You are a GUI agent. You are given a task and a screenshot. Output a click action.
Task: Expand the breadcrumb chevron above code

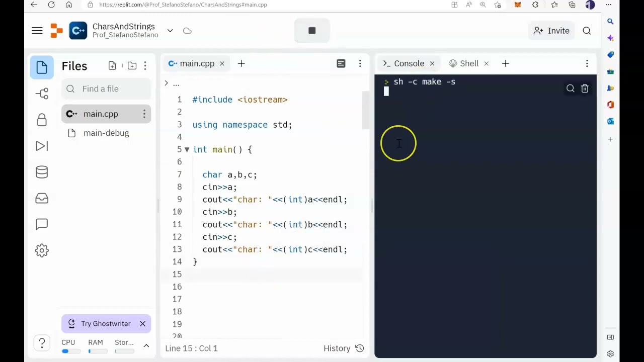167,83
